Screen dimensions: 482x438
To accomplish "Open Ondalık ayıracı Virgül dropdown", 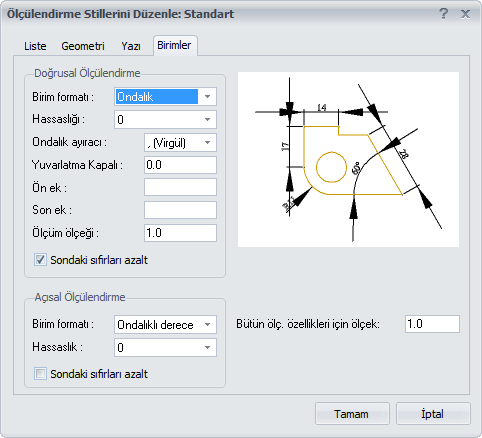I will pyautogui.click(x=180, y=143).
